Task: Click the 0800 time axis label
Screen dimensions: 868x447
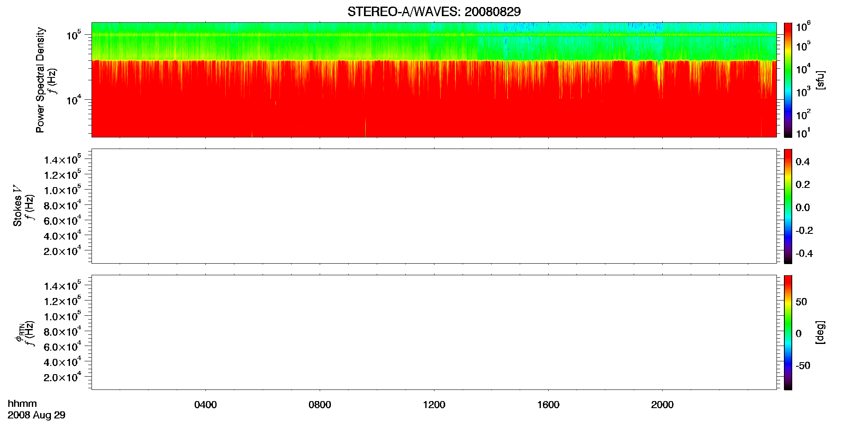Action: [320, 405]
